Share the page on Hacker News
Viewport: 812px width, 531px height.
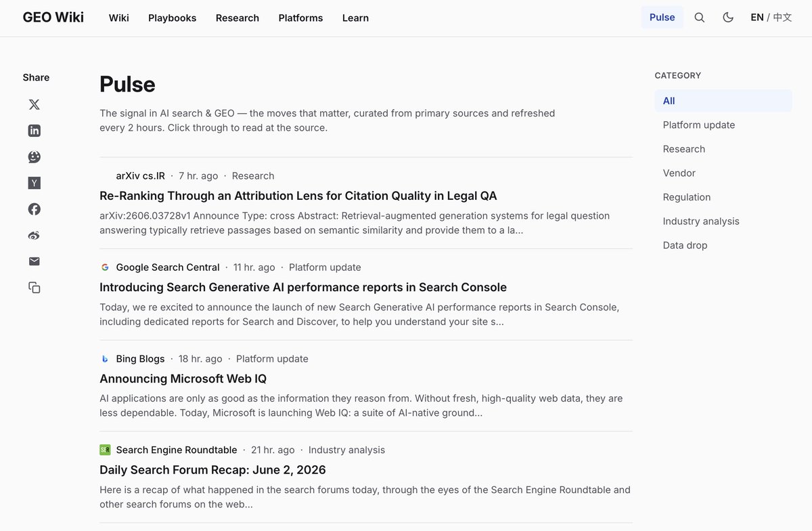click(x=35, y=183)
